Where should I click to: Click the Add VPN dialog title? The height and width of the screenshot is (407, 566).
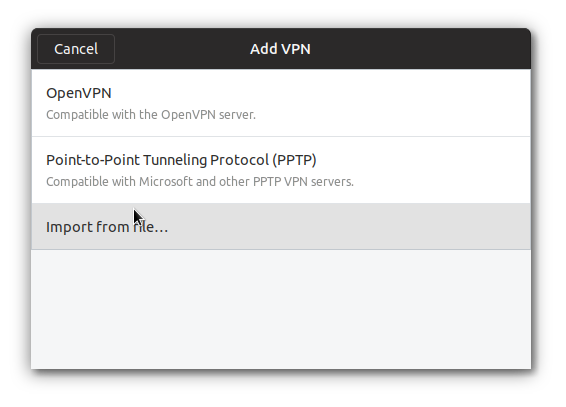coord(280,49)
